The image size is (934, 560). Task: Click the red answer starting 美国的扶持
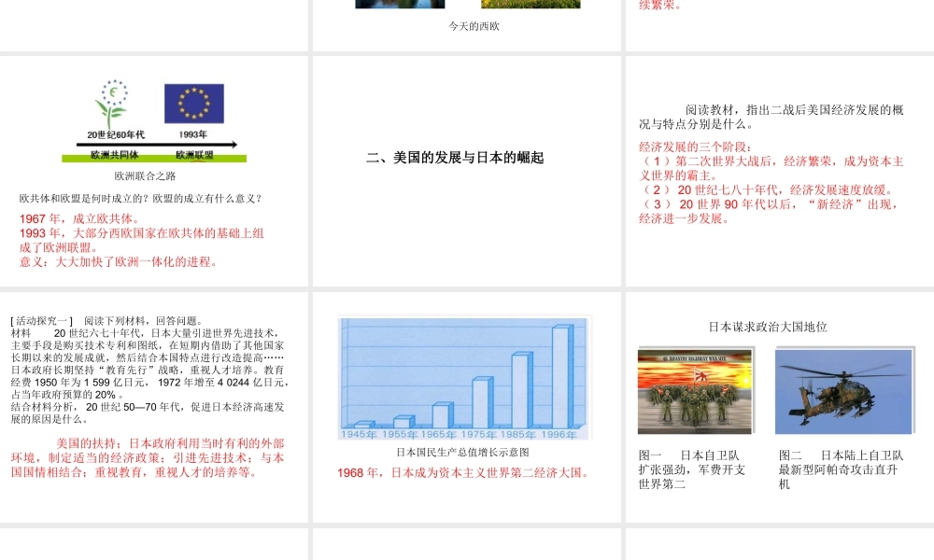tap(148, 457)
